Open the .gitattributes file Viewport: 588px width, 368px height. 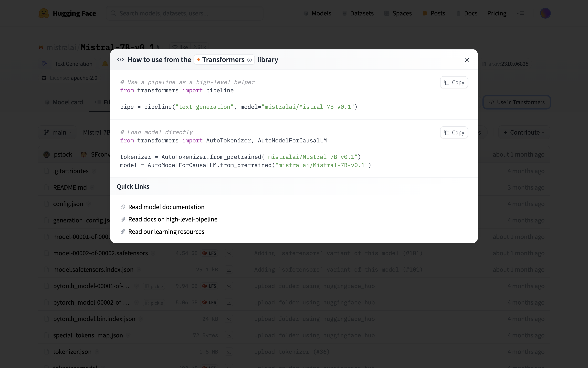click(71, 171)
